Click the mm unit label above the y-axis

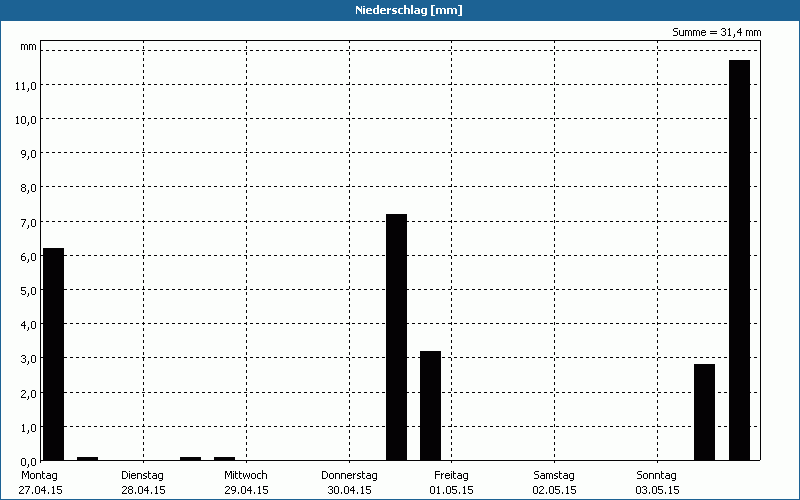coord(29,46)
